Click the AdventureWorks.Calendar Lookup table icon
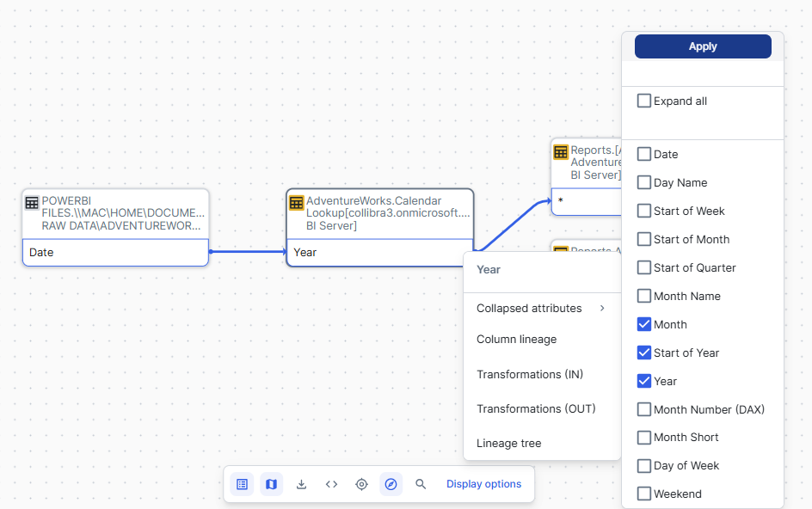This screenshot has width=812, height=509. [296, 202]
